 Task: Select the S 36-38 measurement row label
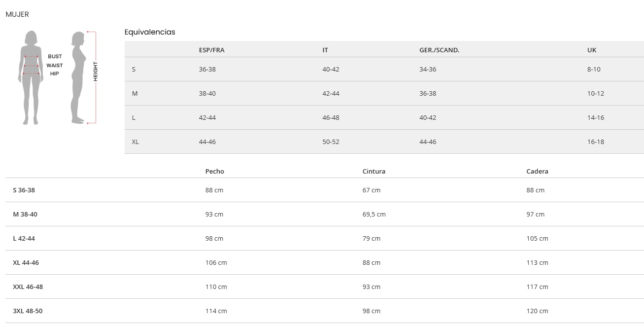(24, 190)
